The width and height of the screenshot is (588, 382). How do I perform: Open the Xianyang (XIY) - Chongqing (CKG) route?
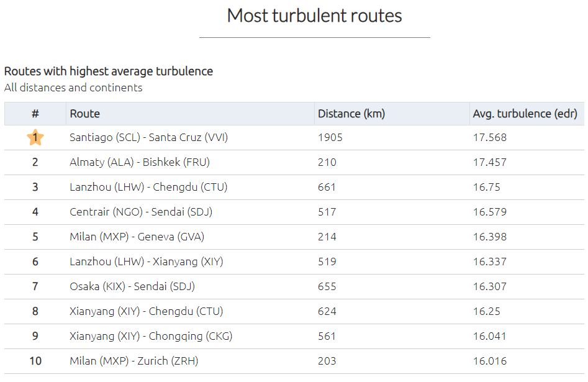pos(151,336)
